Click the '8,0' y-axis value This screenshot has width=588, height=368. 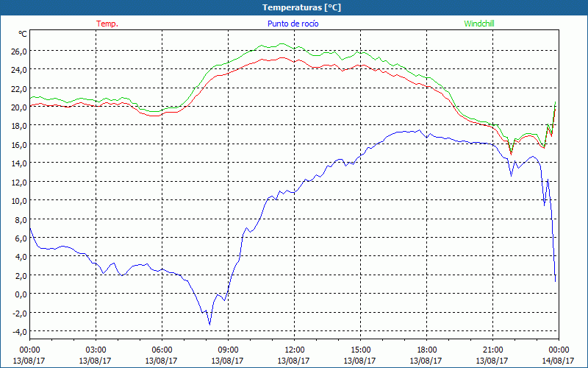coord(21,219)
